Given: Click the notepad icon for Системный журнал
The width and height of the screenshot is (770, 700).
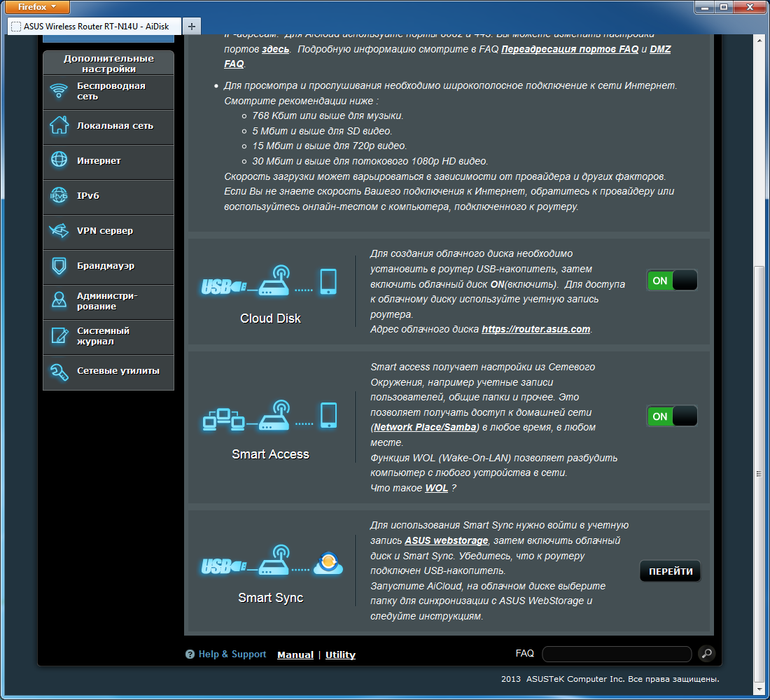Looking at the screenshot, I should coord(59,335).
